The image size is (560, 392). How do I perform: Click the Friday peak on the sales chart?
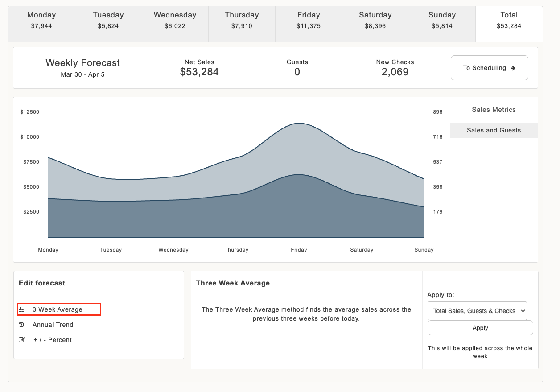(x=299, y=123)
